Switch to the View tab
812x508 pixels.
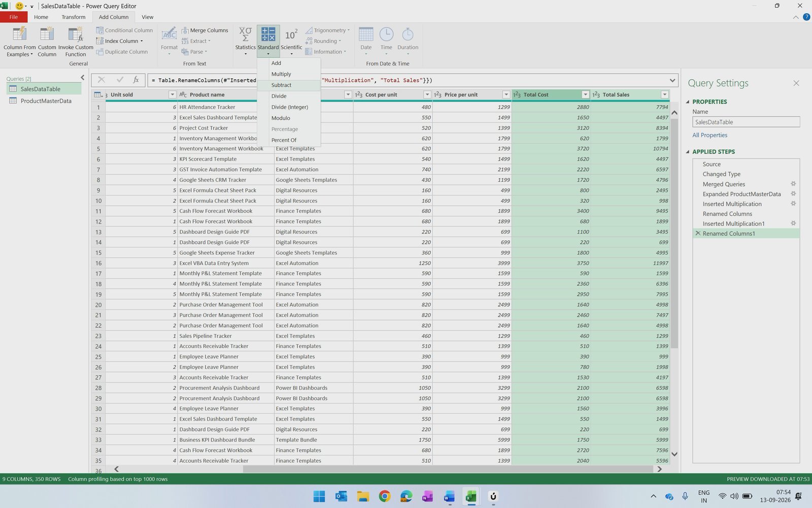pyautogui.click(x=148, y=17)
